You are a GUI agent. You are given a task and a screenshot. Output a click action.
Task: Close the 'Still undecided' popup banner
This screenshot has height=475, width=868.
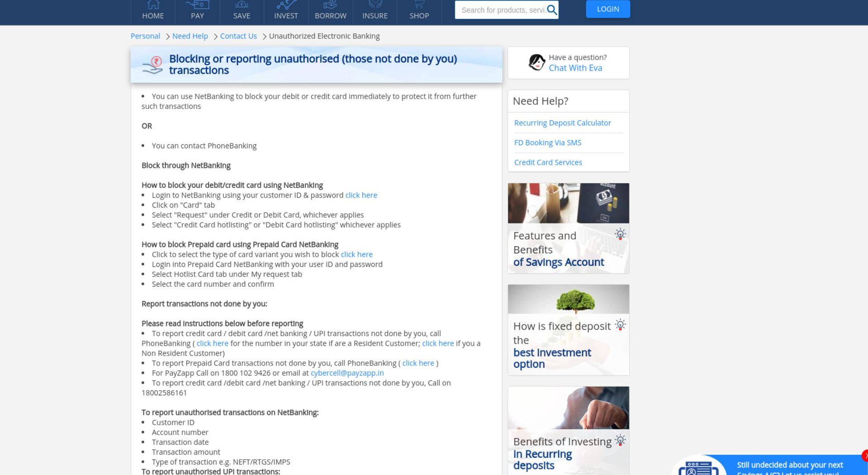865,455
